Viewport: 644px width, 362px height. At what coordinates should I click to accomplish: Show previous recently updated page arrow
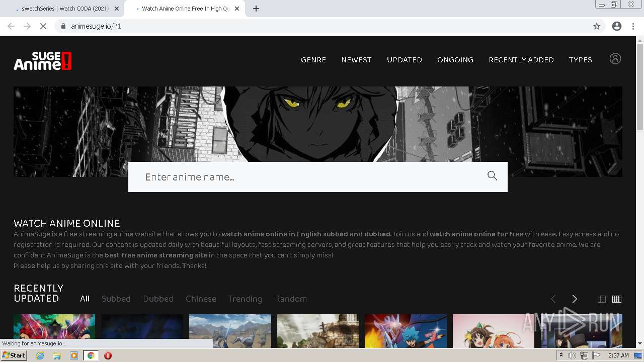click(553, 299)
